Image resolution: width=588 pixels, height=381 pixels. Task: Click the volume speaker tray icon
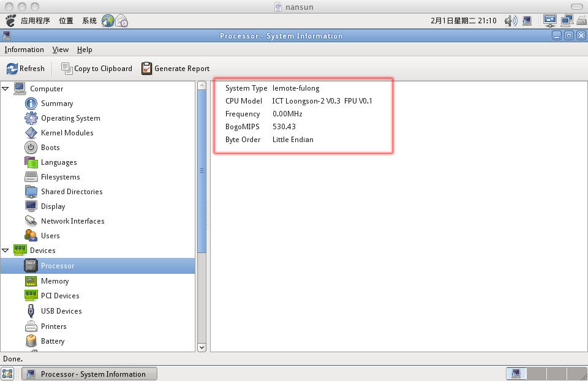[x=510, y=21]
